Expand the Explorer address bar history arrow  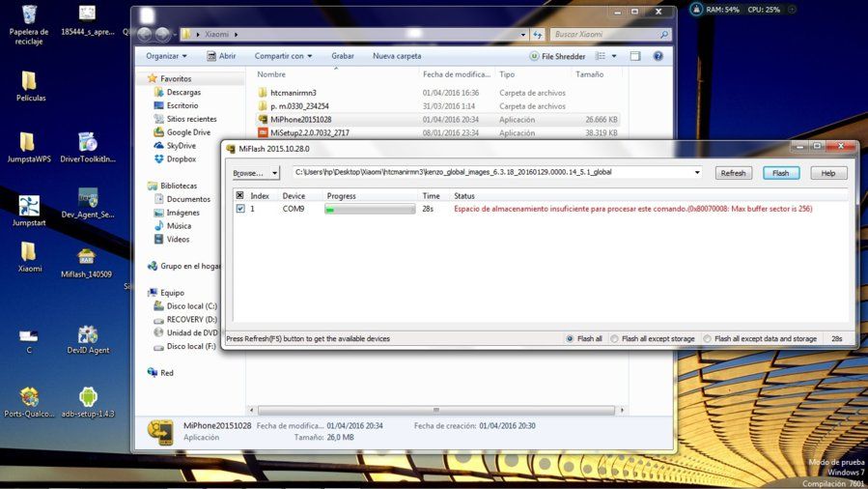tap(523, 35)
